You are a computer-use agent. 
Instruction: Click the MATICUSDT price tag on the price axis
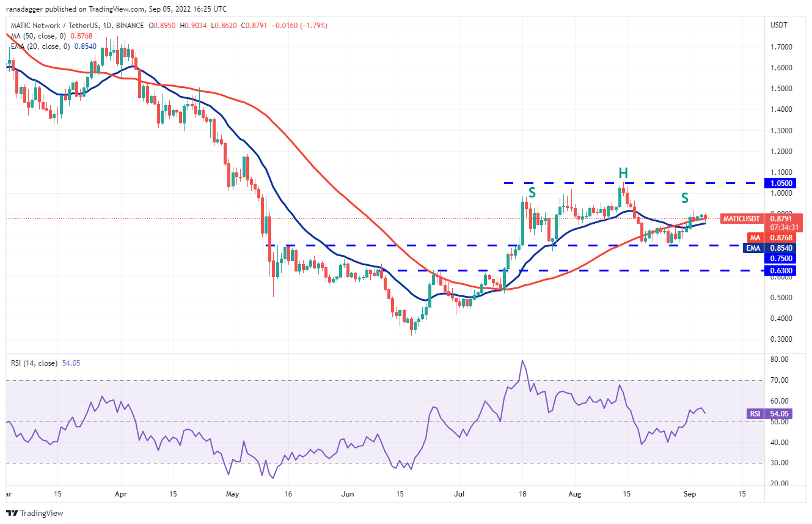[x=742, y=218]
